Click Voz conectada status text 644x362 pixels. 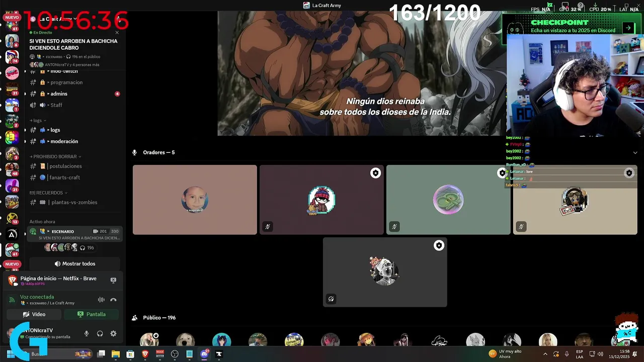pyautogui.click(x=37, y=297)
